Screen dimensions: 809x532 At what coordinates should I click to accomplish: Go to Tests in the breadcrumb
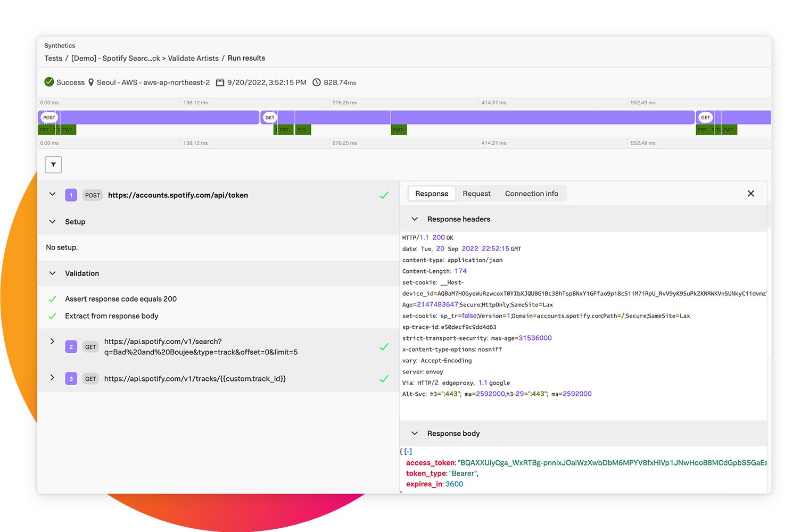point(53,58)
